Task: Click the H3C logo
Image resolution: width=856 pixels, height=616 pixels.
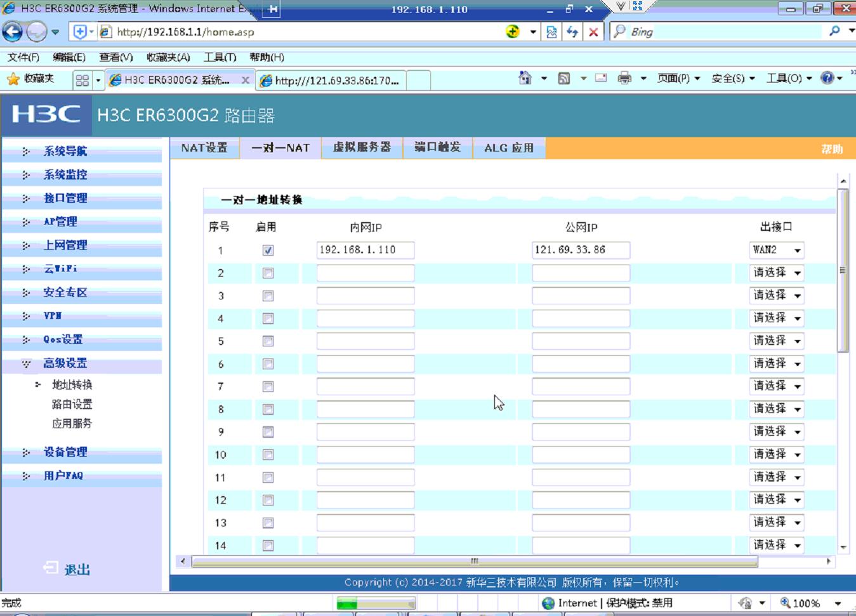Action: (46, 115)
